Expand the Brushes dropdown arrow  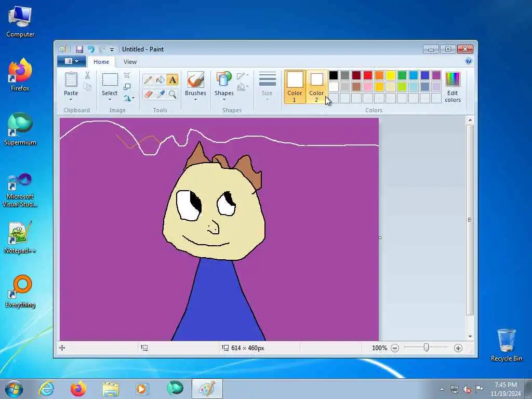coord(195,100)
